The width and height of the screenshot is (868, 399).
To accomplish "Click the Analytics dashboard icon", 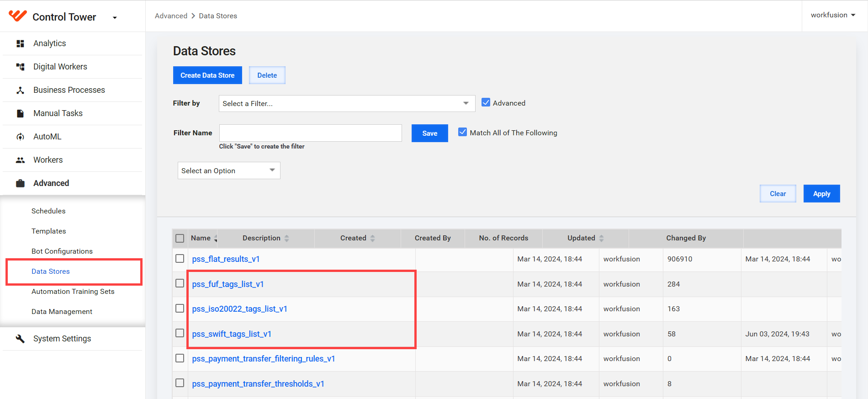I will pyautogui.click(x=20, y=43).
